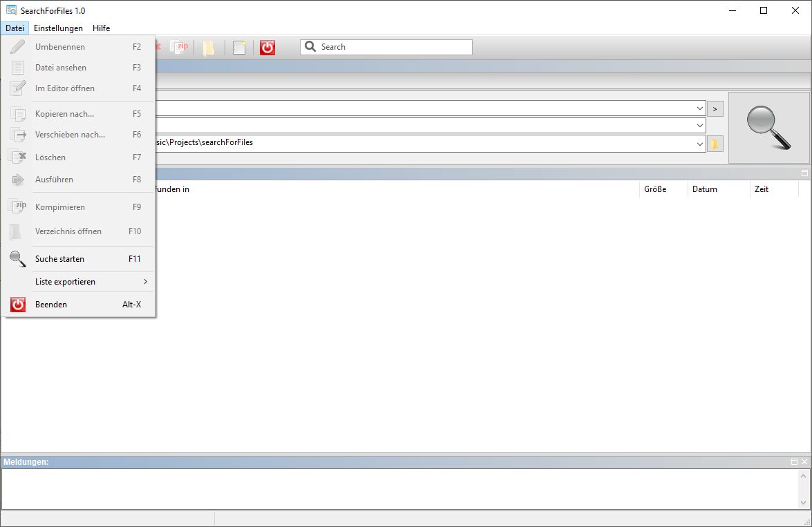Click the '>' button next to first field
812x527 pixels.
coord(715,108)
